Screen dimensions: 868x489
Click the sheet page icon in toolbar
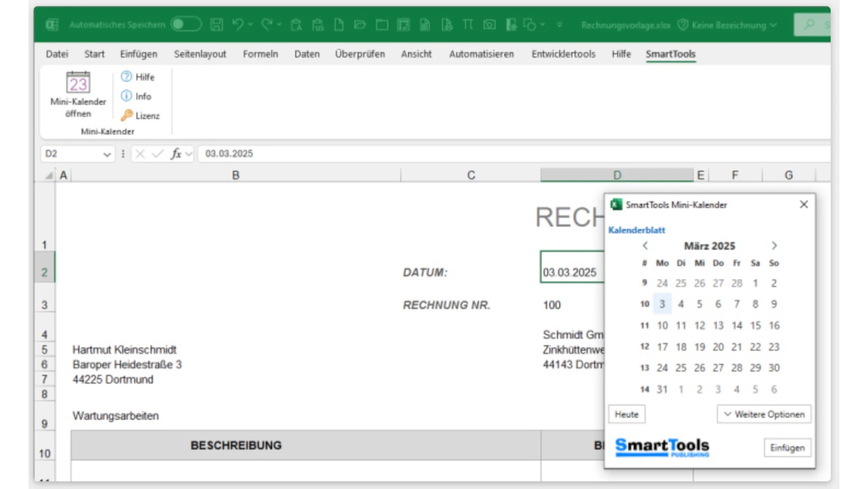(x=425, y=25)
